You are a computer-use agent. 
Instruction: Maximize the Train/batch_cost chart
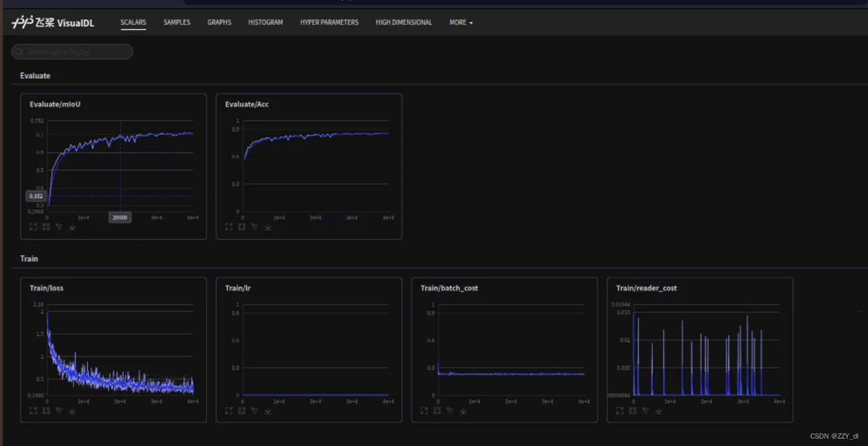[424, 410]
